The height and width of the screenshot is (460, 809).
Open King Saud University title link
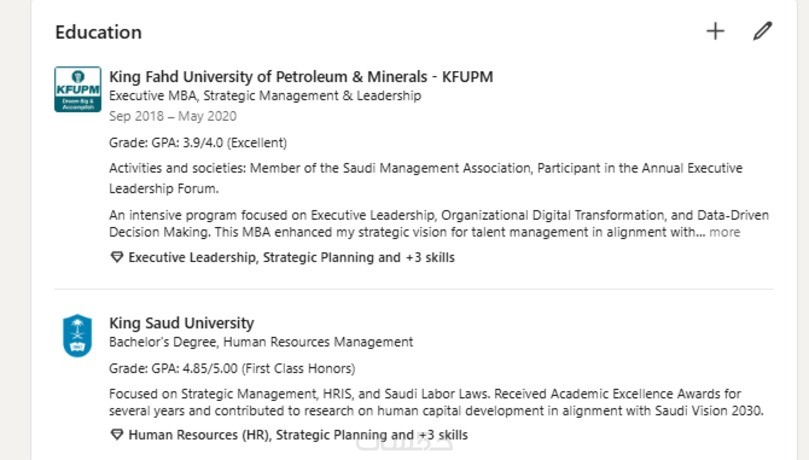point(181,323)
